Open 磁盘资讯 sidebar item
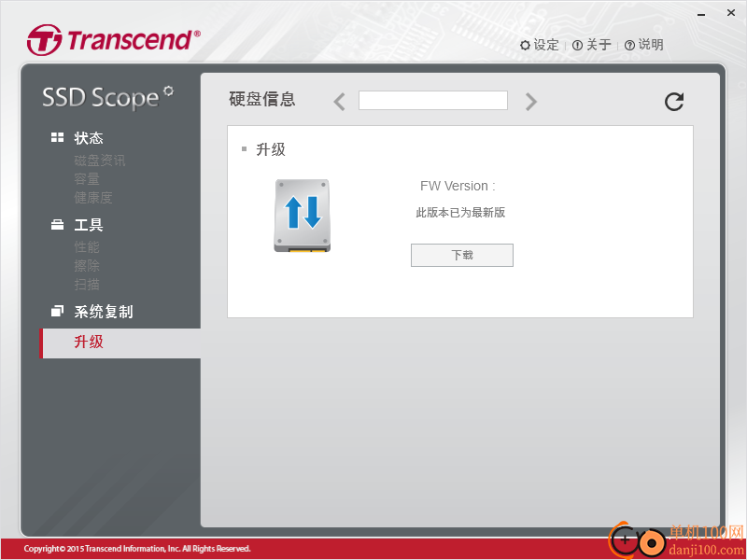The height and width of the screenshot is (560, 747). pos(100,161)
